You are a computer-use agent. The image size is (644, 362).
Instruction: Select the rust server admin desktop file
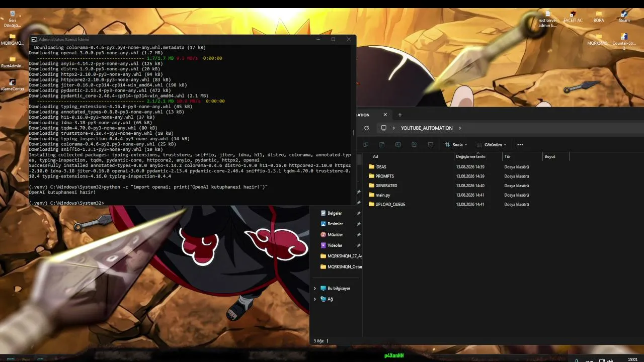click(547, 19)
